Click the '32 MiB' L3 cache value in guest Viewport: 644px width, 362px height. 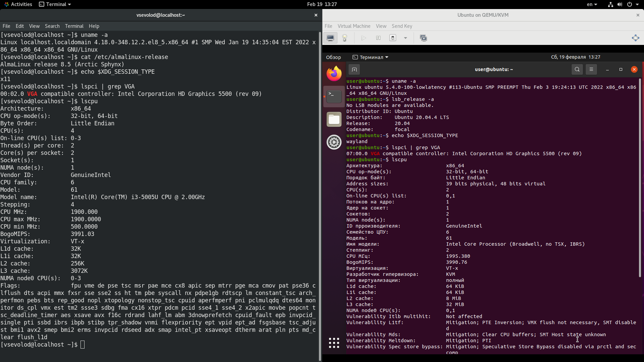point(455,304)
